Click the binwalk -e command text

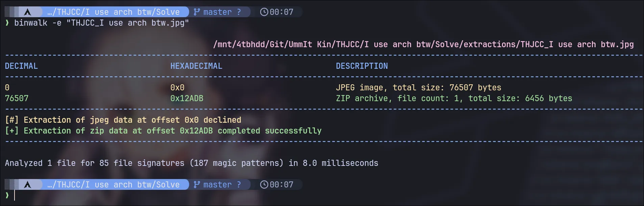[x=101, y=23]
